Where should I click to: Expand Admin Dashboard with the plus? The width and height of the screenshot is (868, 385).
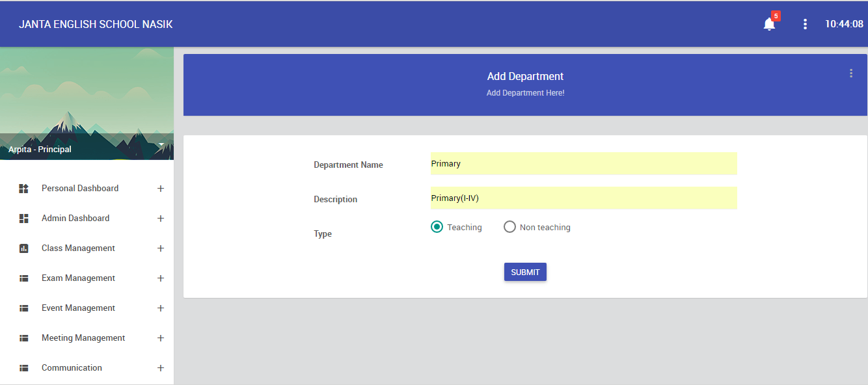pos(161,219)
